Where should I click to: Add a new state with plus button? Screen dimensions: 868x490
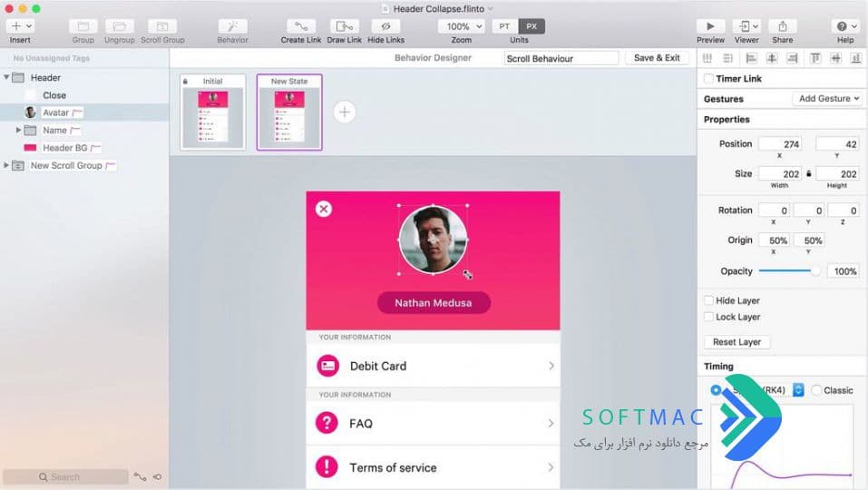click(345, 113)
